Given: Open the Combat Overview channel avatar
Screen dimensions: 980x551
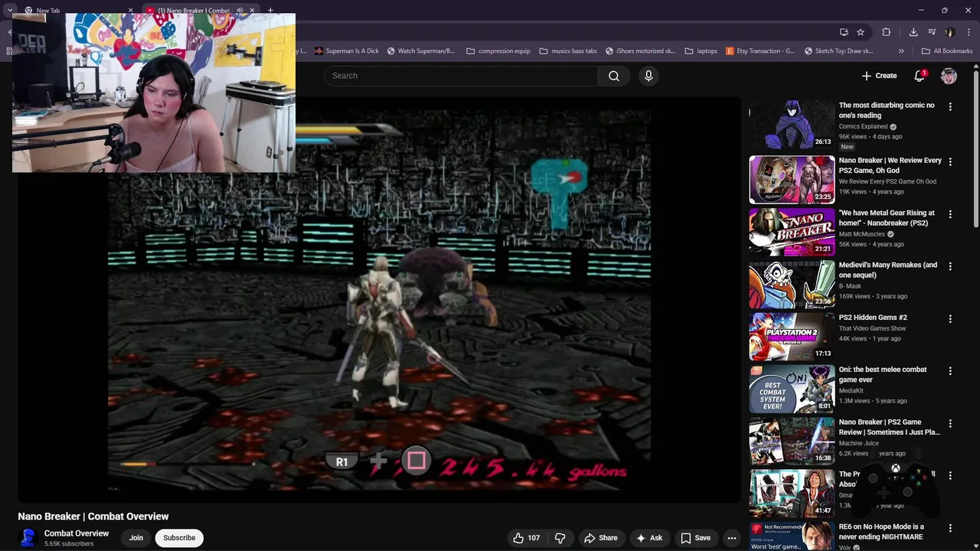Looking at the screenshot, I should (x=28, y=538).
